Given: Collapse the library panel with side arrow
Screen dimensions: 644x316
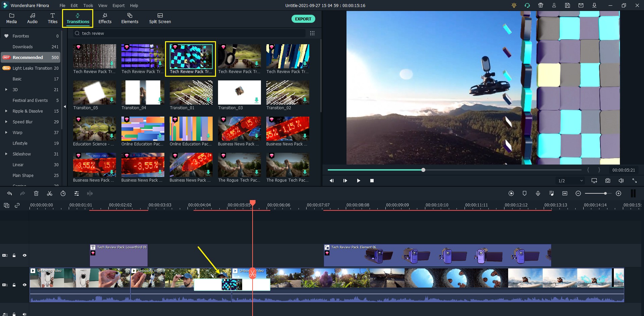Looking at the screenshot, I should [x=65, y=107].
